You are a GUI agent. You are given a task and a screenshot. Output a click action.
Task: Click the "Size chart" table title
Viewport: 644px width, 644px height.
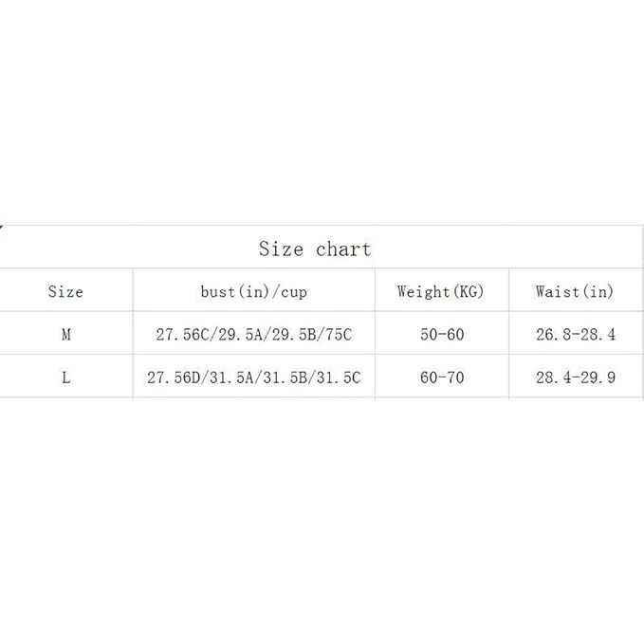pos(315,249)
